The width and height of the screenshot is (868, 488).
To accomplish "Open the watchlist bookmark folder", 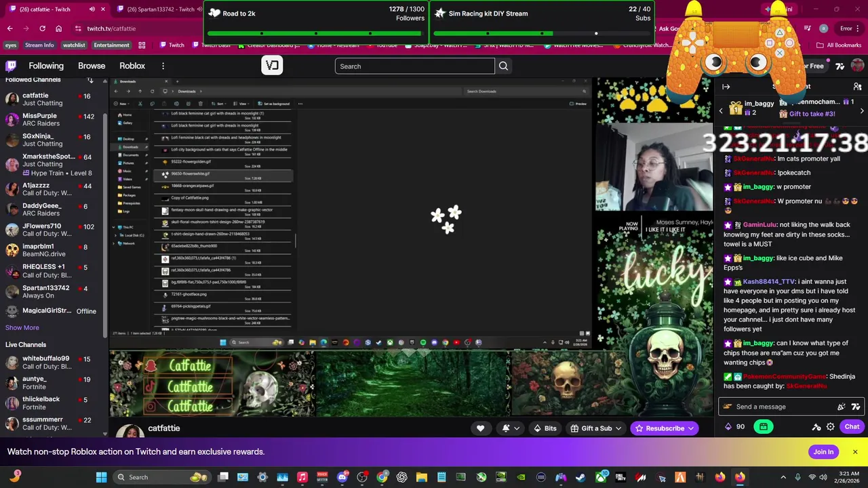I will point(74,45).
